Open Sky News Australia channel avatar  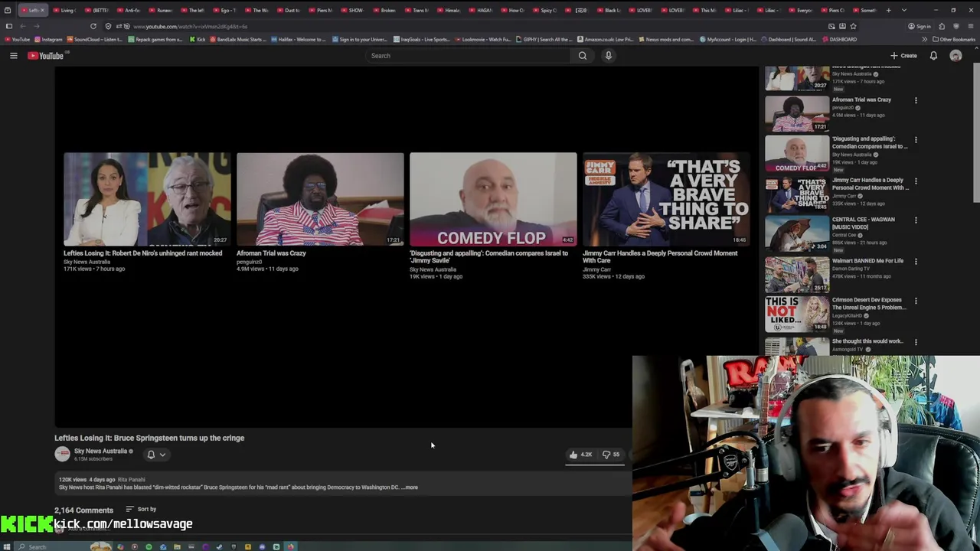click(62, 455)
